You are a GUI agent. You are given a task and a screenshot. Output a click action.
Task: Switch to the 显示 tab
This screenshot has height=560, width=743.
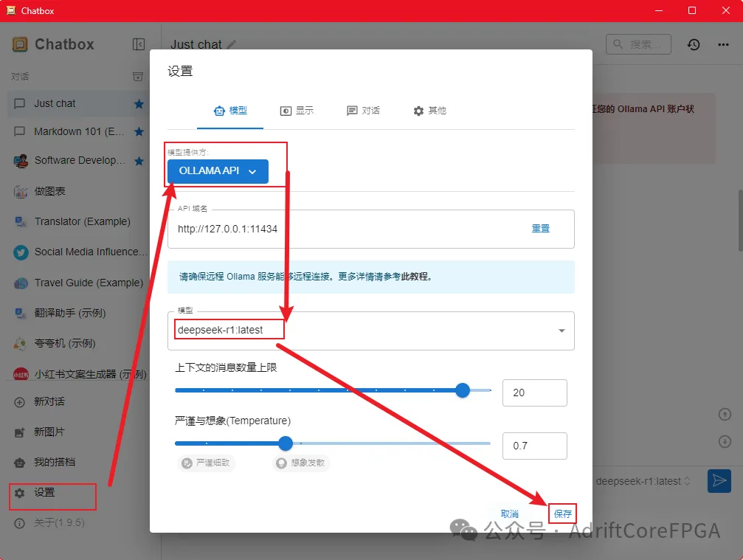coord(297,111)
